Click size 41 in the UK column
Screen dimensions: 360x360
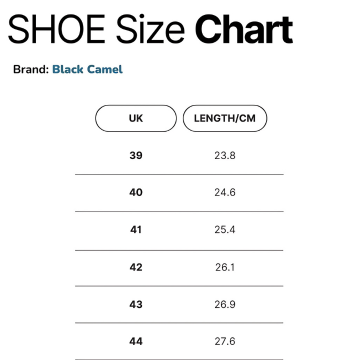click(136, 230)
